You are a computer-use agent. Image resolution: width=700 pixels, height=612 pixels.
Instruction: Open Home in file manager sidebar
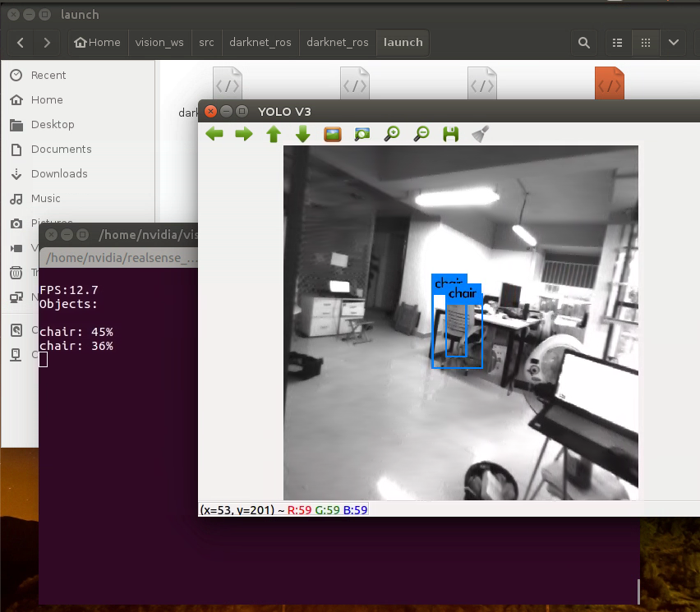click(47, 99)
